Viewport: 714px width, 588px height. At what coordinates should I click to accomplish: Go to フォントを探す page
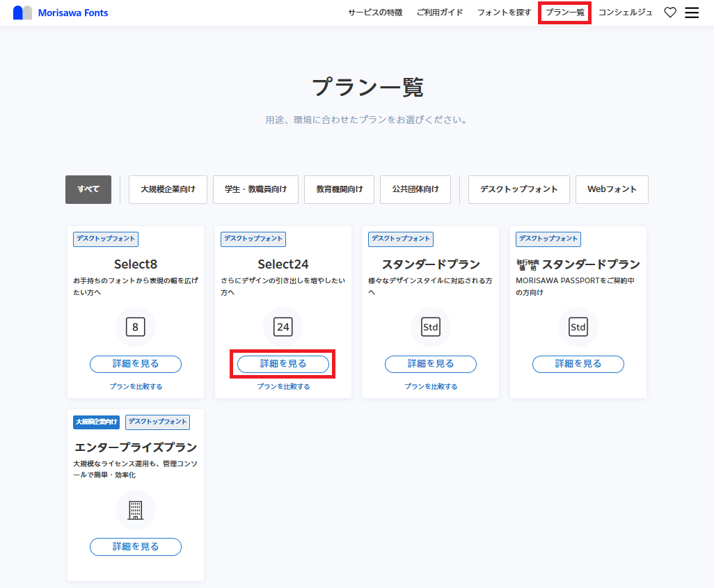click(504, 13)
